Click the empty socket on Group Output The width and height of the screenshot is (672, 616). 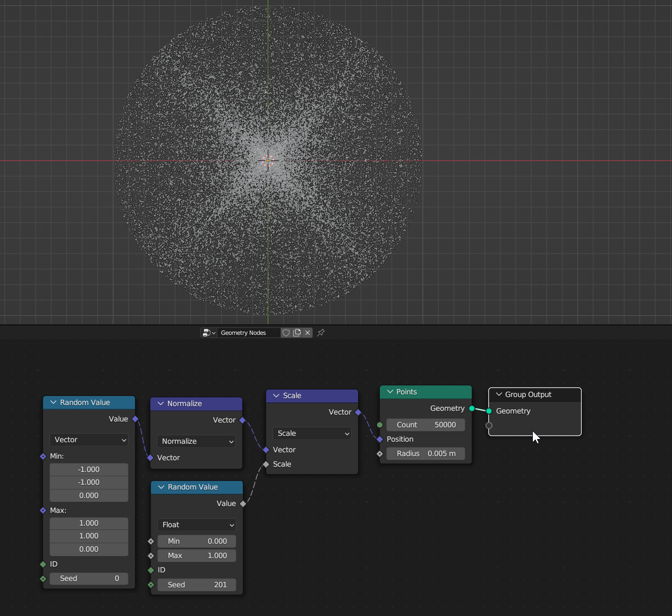(x=489, y=425)
